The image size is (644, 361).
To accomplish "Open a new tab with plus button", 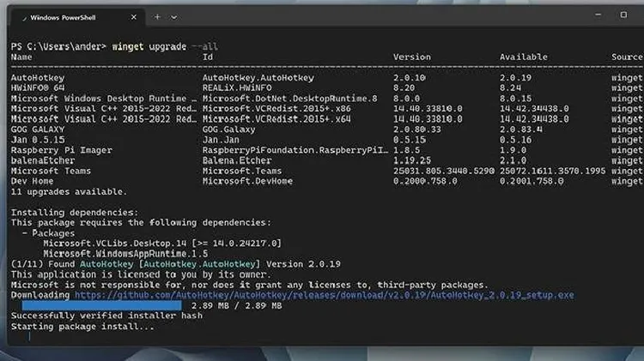I will tap(157, 17).
